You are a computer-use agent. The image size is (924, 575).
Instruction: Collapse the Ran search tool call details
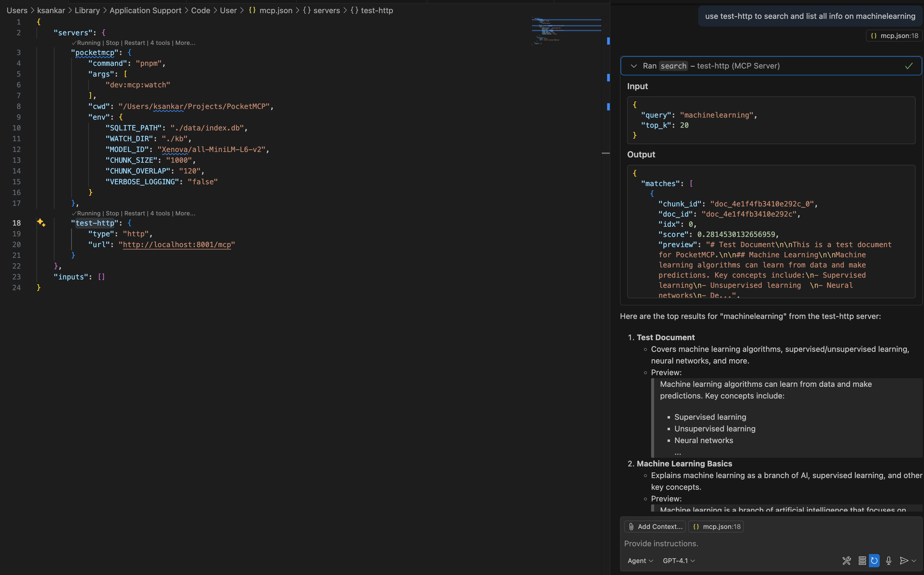(634, 66)
